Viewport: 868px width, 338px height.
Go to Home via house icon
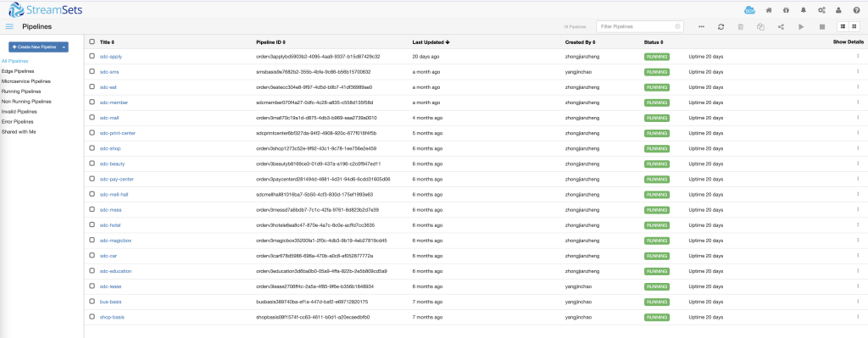(x=768, y=10)
